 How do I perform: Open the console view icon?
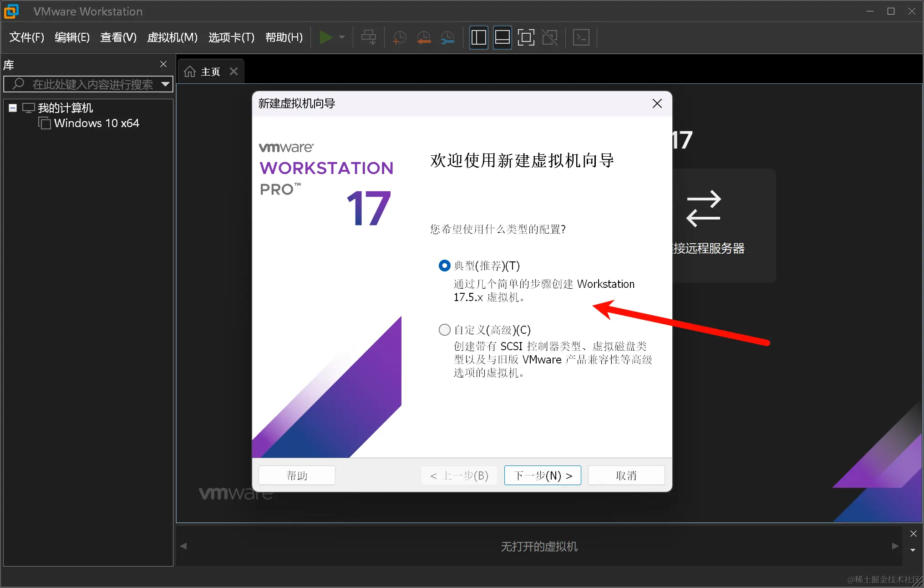coord(581,37)
